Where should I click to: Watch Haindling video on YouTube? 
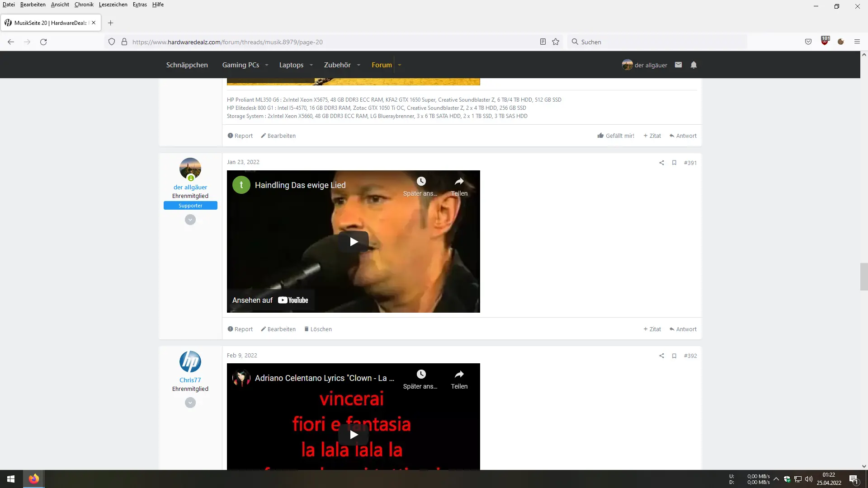click(x=270, y=300)
